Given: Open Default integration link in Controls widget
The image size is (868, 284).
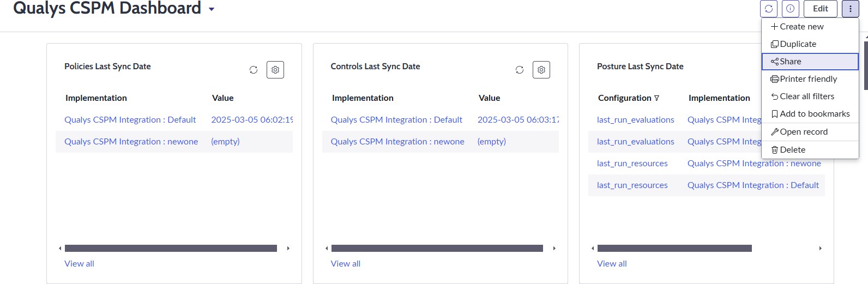Looking at the screenshot, I should pyautogui.click(x=396, y=120).
